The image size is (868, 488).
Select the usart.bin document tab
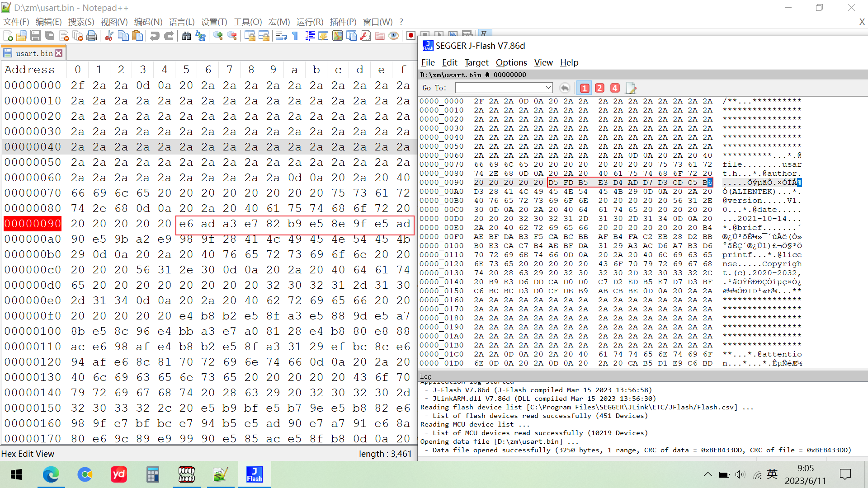click(x=33, y=53)
